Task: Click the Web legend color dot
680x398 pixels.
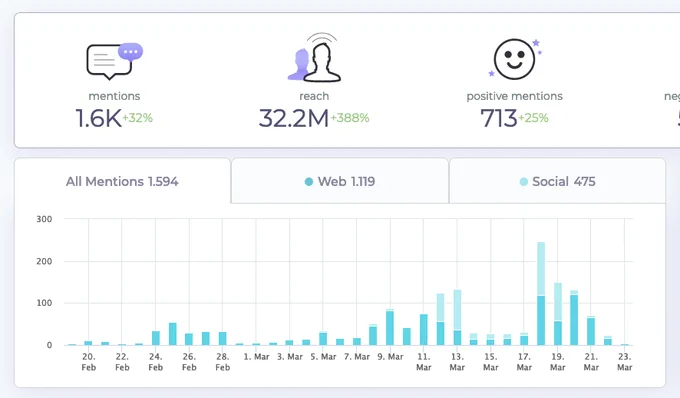Action: [x=309, y=182]
